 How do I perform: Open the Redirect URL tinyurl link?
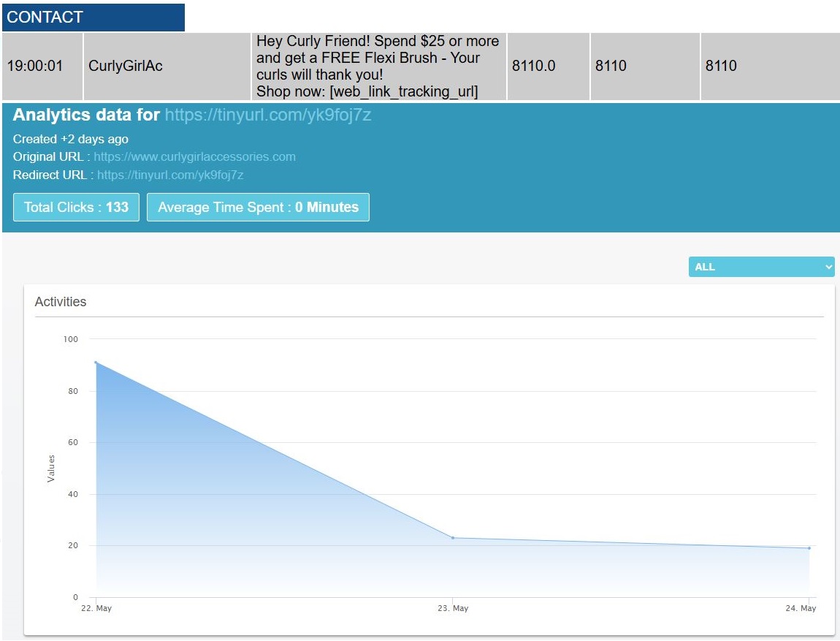point(170,175)
